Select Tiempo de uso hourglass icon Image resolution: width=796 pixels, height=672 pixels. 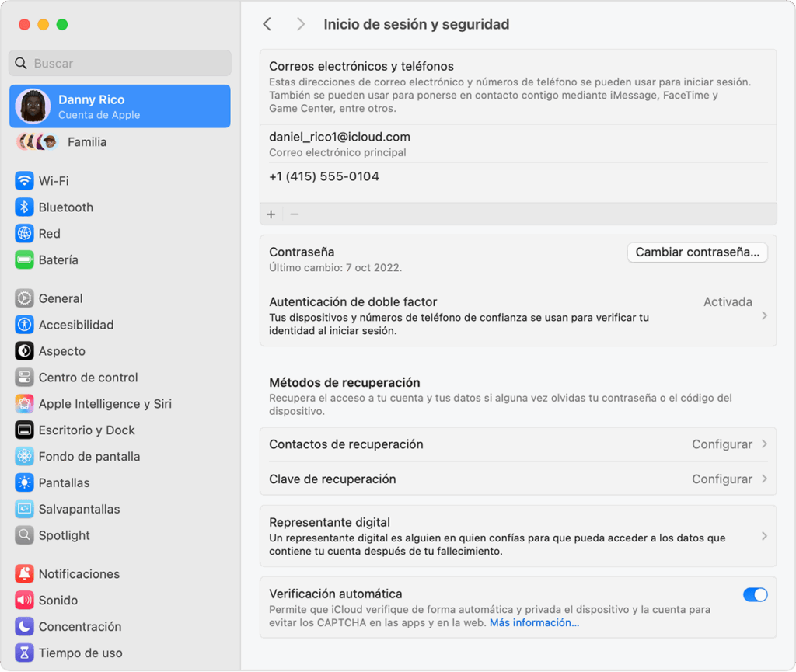point(24,653)
